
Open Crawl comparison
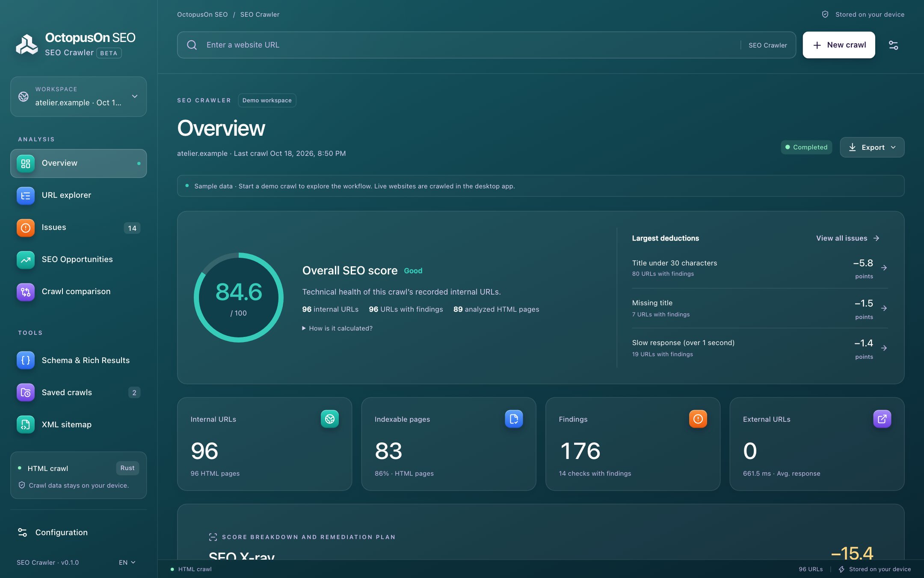click(79, 292)
